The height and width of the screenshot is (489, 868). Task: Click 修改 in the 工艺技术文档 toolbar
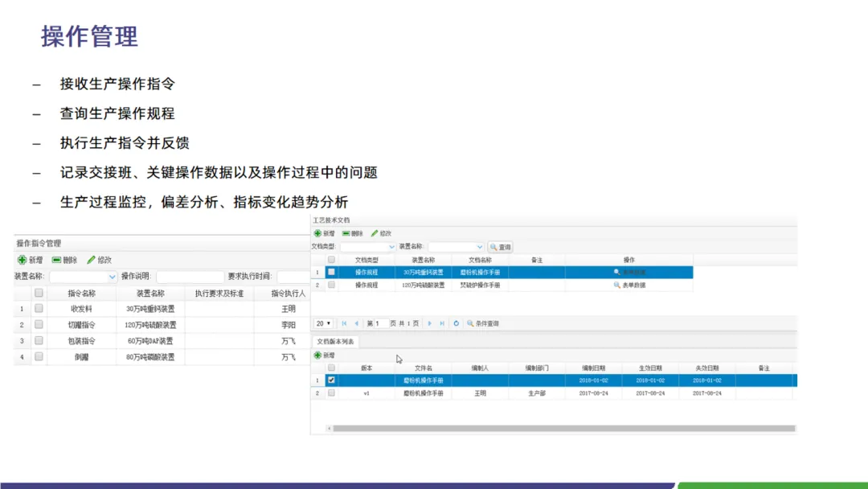(382, 233)
